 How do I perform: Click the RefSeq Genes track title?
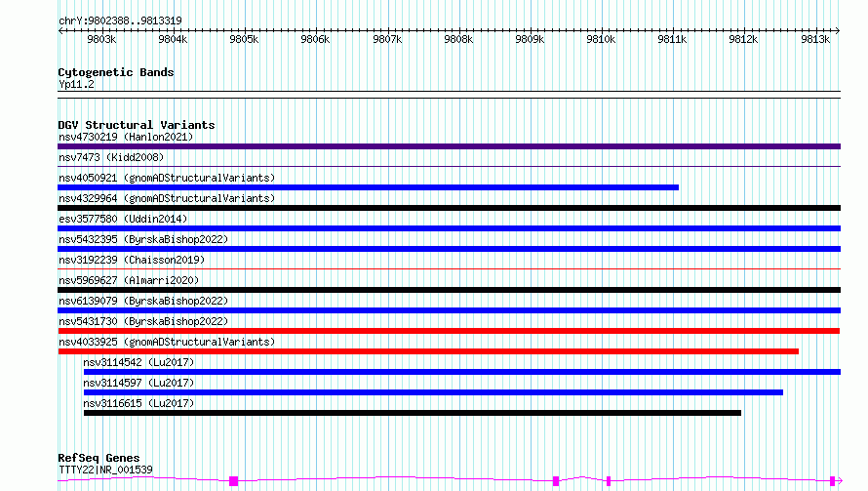pos(99,459)
